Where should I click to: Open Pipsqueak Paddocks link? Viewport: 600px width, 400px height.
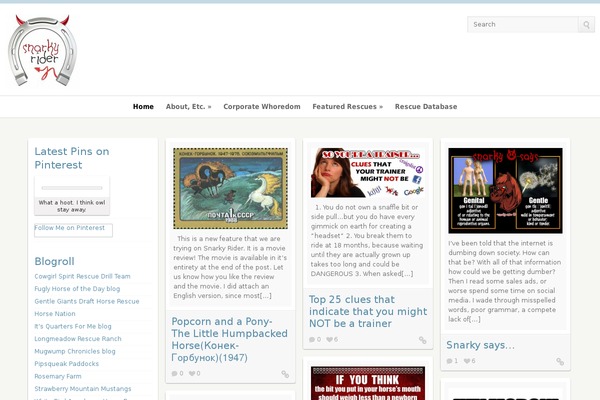[x=67, y=364]
